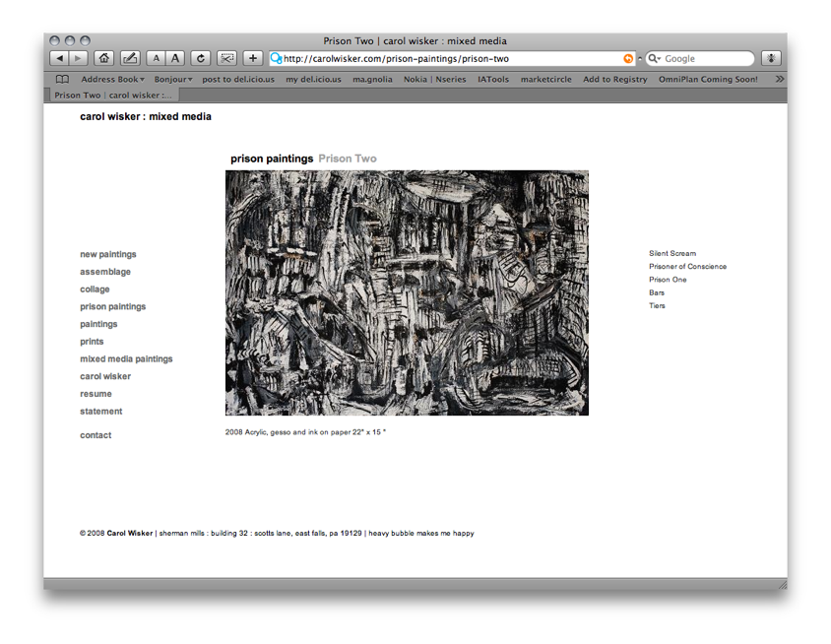Click the AutoFill pencil toolbar icon
The width and height of the screenshot is (831, 644).
(x=130, y=58)
